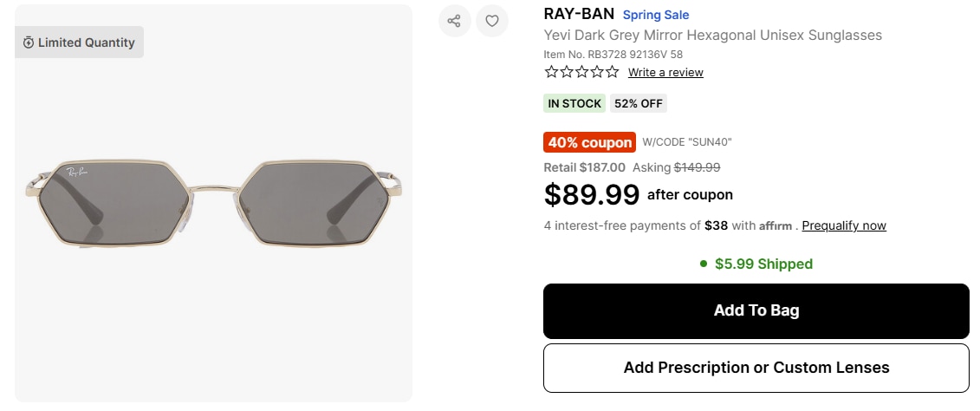The height and width of the screenshot is (411, 980).
Task: Click the Yevi Dark Grey Mirror product title
Action: coord(712,36)
